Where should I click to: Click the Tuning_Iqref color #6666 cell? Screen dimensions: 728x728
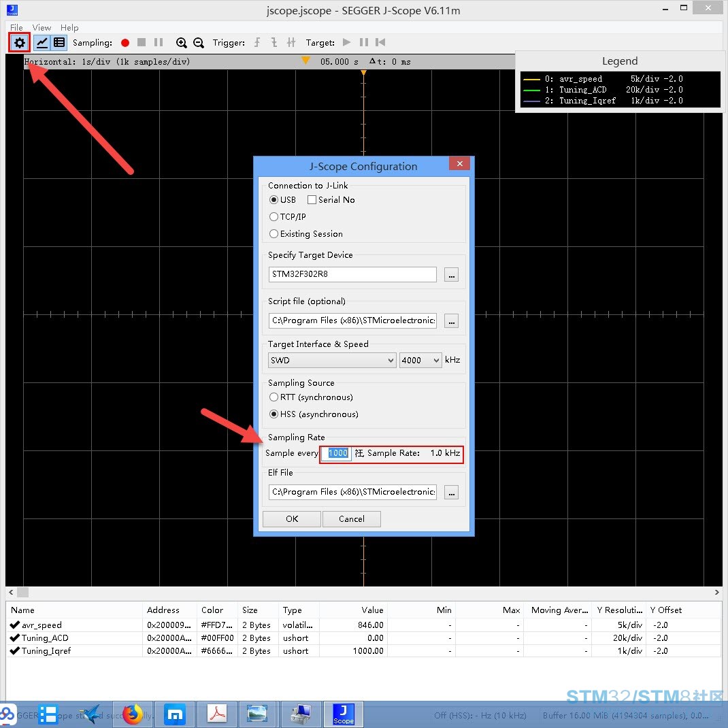pos(217,651)
